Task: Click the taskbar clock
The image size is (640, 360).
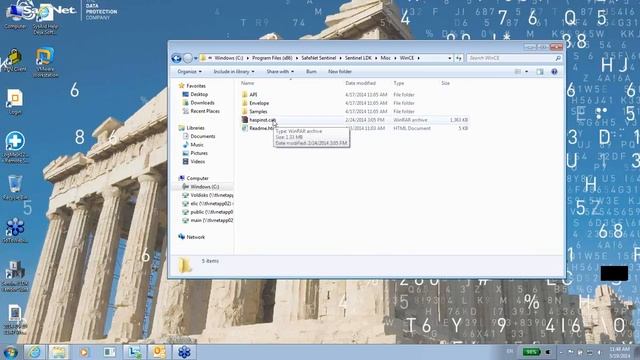Action: pos(620,352)
